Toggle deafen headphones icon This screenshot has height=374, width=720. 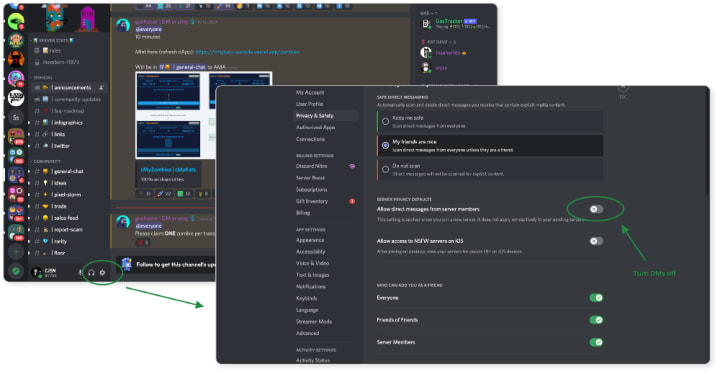pyautogui.click(x=91, y=272)
